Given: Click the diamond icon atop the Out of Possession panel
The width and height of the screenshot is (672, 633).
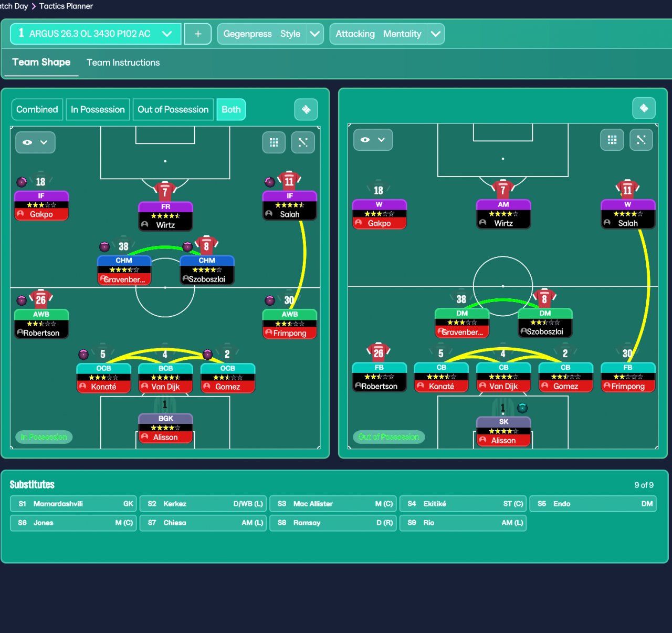Looking at the screenshot, I should 644,108.
